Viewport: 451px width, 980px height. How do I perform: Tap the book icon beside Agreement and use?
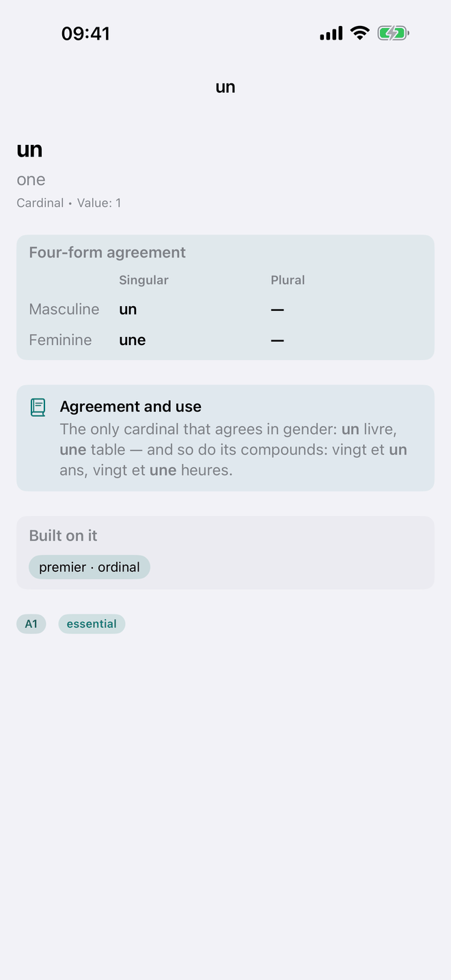pyautogui.click(x=38, y=407)
